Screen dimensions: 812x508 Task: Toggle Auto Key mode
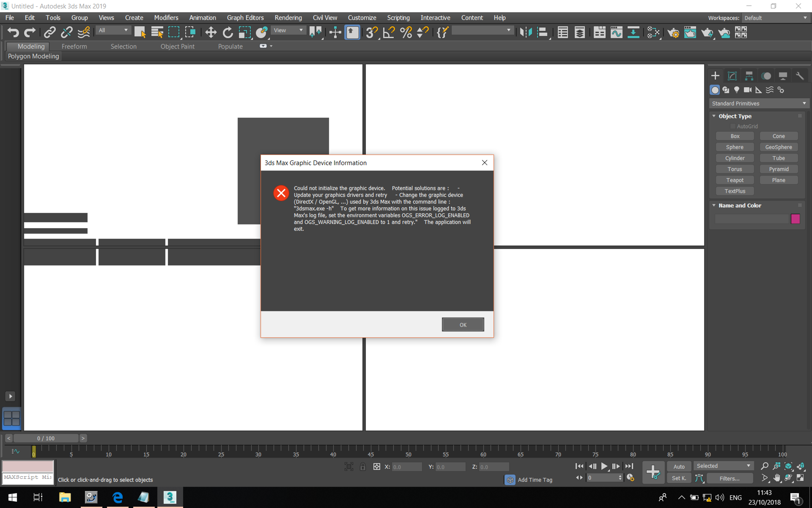[x=679, y=466]
